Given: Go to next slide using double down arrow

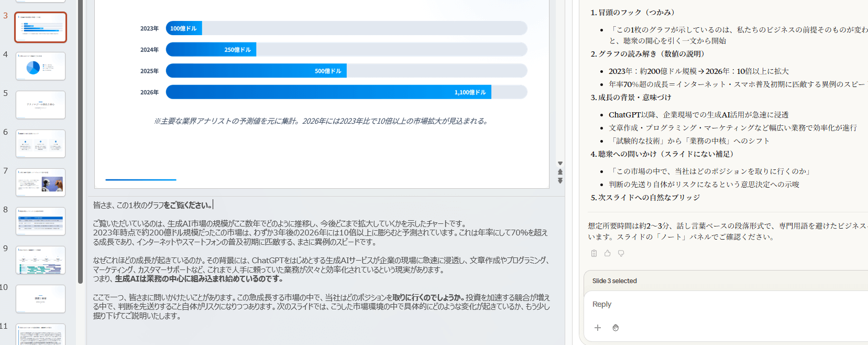Looking at the screenshot, I should point(560,181).
